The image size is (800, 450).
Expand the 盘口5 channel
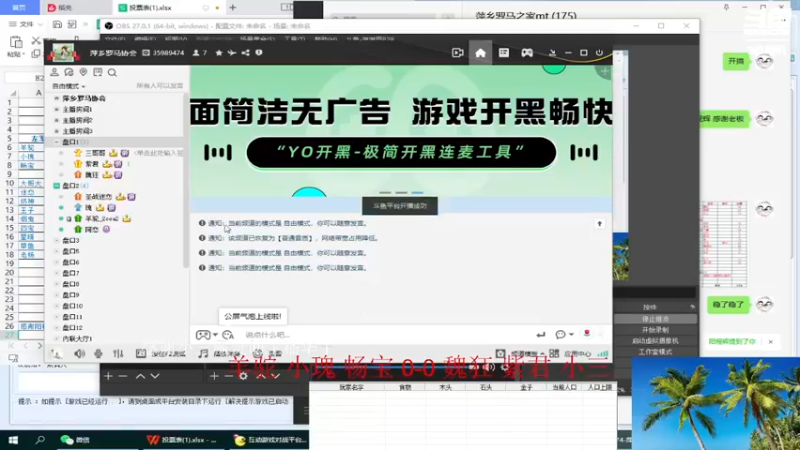tap(57, 251)
